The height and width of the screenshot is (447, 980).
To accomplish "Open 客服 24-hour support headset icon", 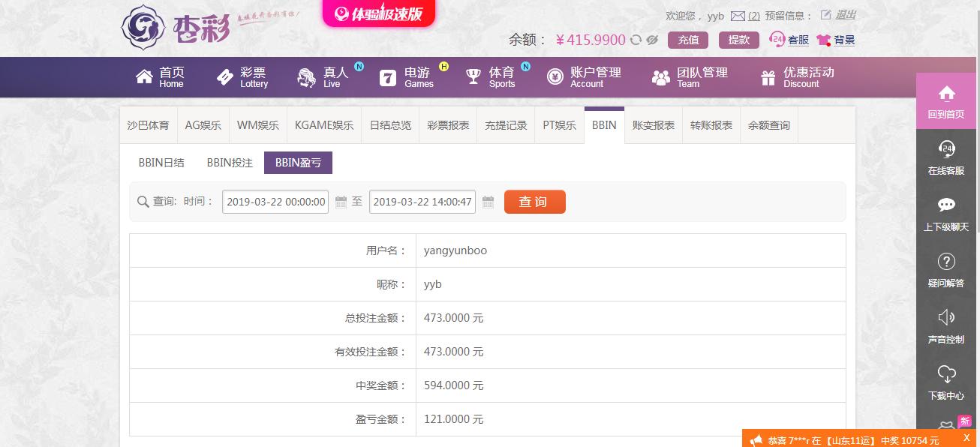I will click(777, 39).
